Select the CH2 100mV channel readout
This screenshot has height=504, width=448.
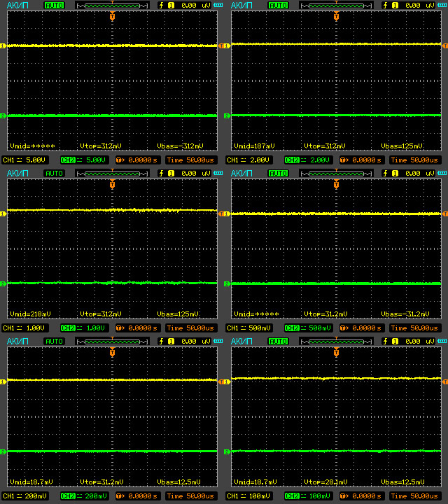click(308, 496)
